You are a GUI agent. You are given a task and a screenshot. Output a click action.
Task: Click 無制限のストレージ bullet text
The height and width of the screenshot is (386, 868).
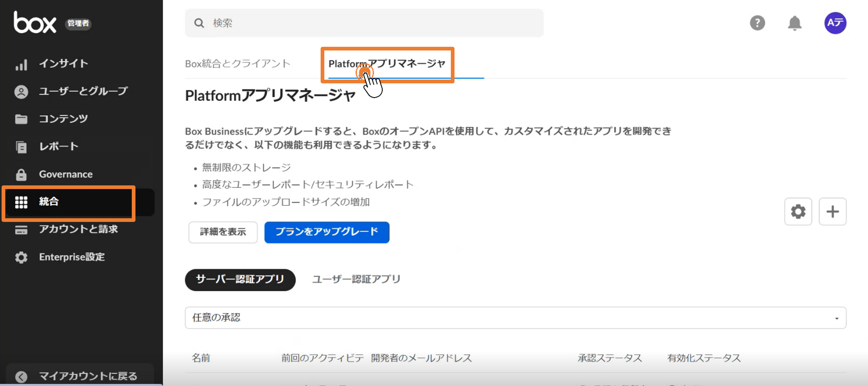click(x=246, y=167)
